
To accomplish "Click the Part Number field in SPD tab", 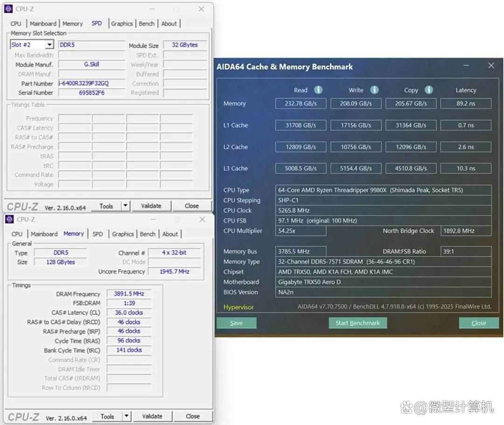I will 91,84.
